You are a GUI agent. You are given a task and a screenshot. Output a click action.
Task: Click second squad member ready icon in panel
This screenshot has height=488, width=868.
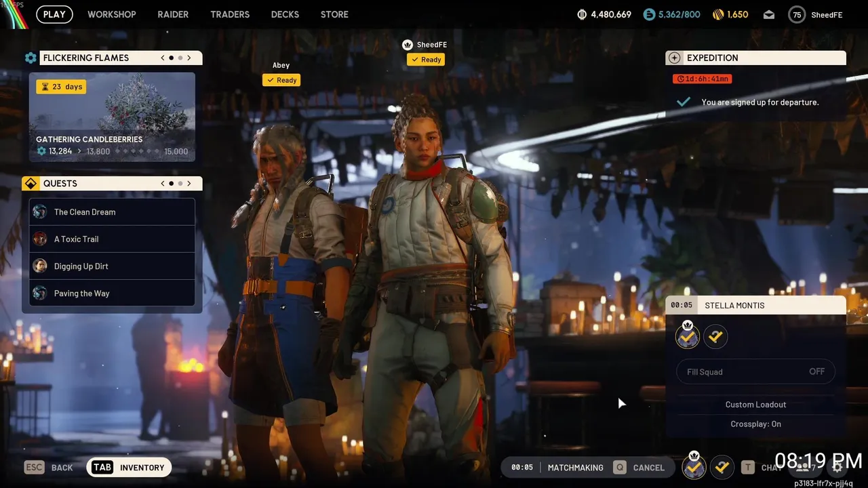point(715,336)
